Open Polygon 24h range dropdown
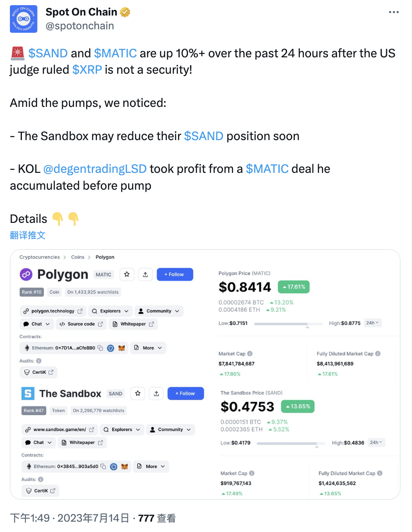The image size is (412, 532). pyautogui.click(x=373, y=323)
